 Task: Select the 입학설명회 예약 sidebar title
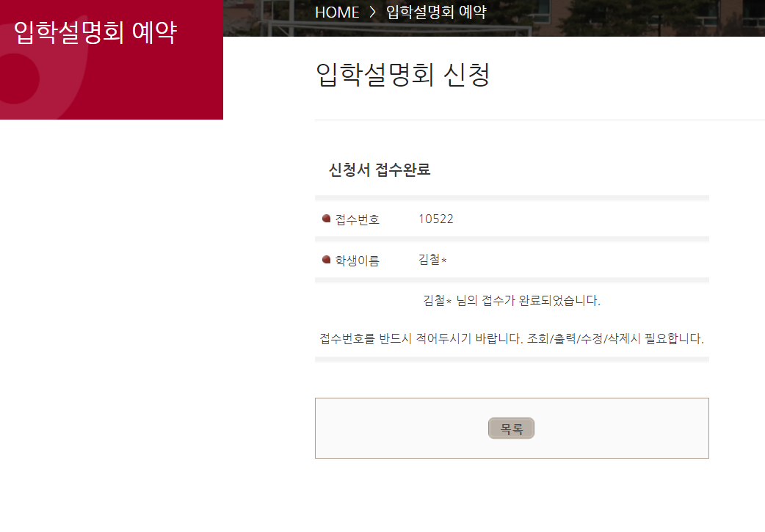[95, 32]
